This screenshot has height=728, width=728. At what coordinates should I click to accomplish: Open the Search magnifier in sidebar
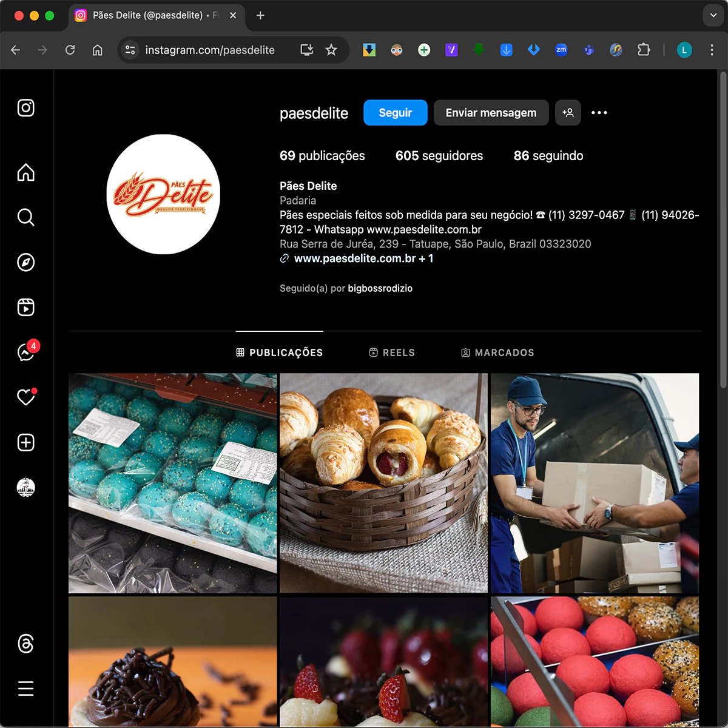25,217
